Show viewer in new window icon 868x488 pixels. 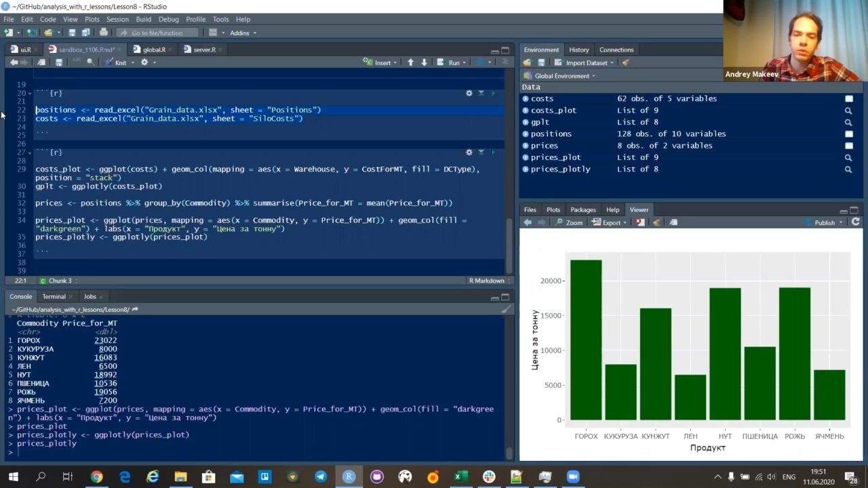coord(673,222)
